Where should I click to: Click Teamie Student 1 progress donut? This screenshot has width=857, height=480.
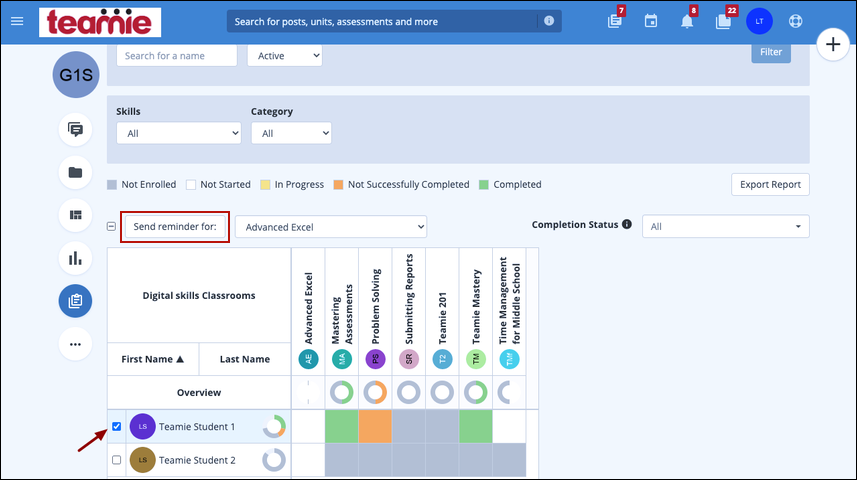tap(274, 426)
